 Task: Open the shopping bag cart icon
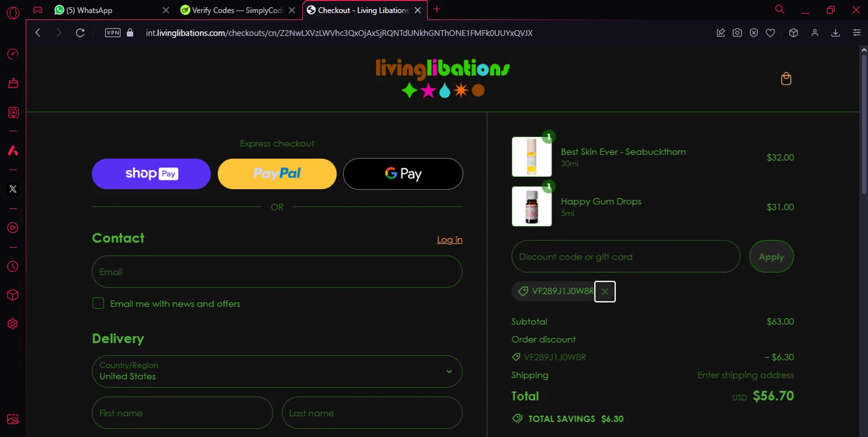(x=786, y=79)
